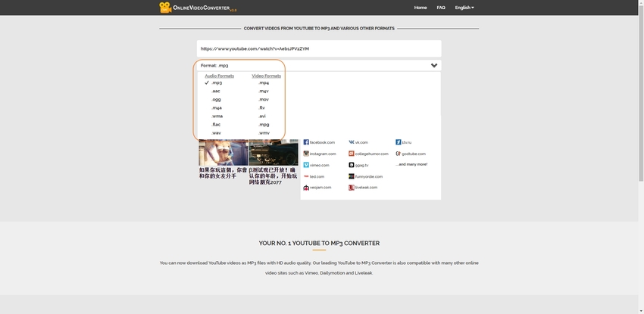644x314 pixels.
Task: Open the ted.com link
Action: click(x=317, y=177)
